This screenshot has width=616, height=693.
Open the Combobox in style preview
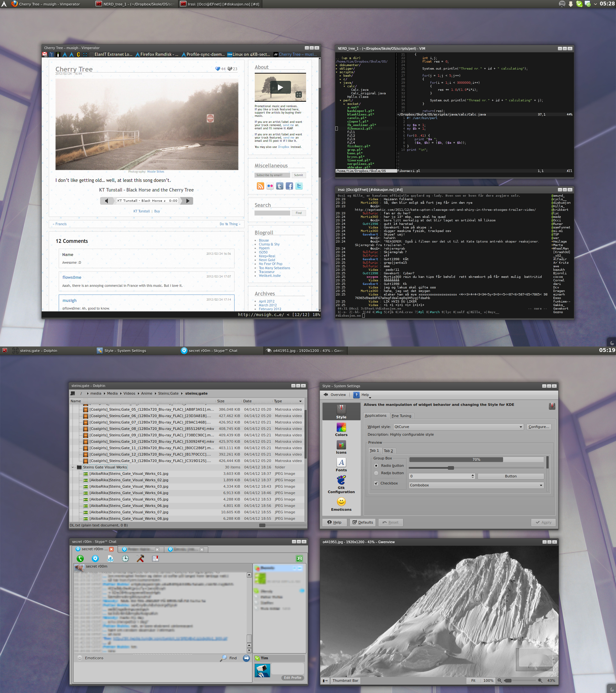(x=476, y=485)
